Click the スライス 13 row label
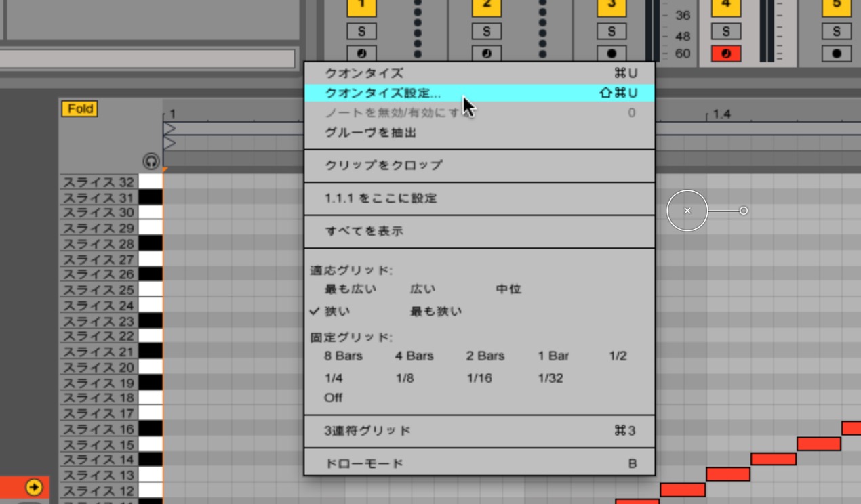This screenshot has width=861, height=504. click(x=99, y=475)
